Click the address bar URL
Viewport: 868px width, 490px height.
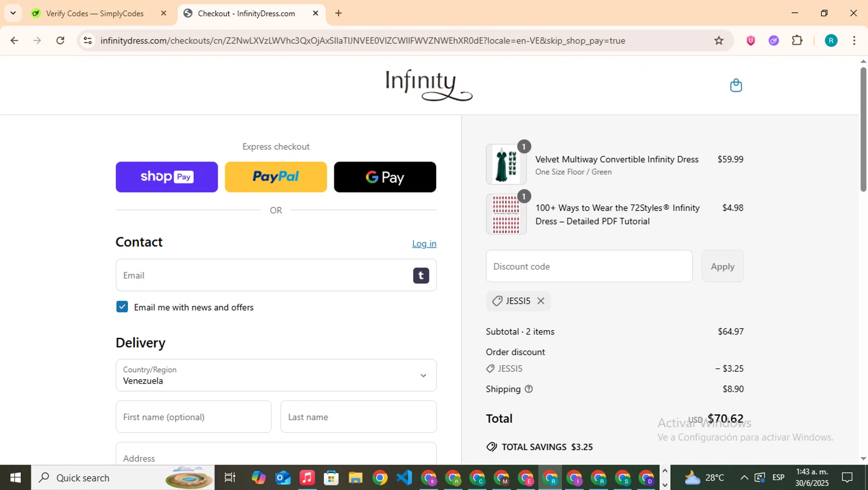(363, 40)
